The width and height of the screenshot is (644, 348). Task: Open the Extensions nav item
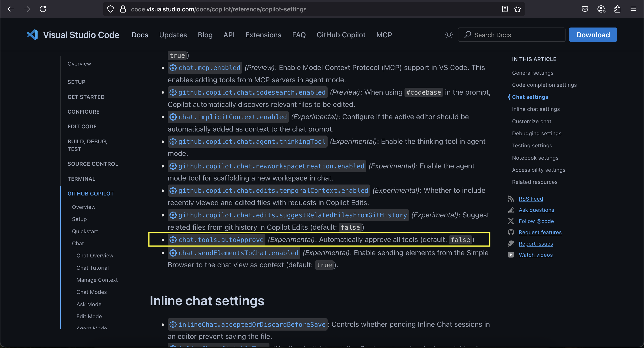pos(263,35)
